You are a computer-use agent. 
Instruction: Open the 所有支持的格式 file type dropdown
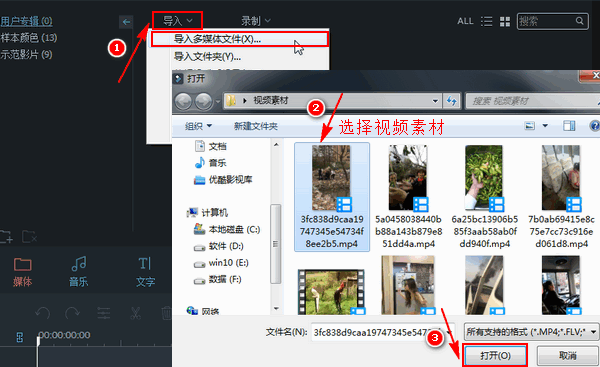click(531, 332)
